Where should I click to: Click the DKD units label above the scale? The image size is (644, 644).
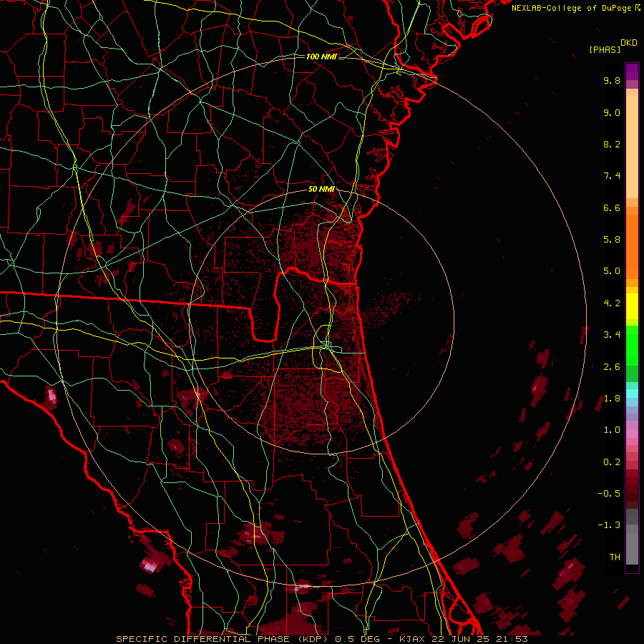click(629, 43)
